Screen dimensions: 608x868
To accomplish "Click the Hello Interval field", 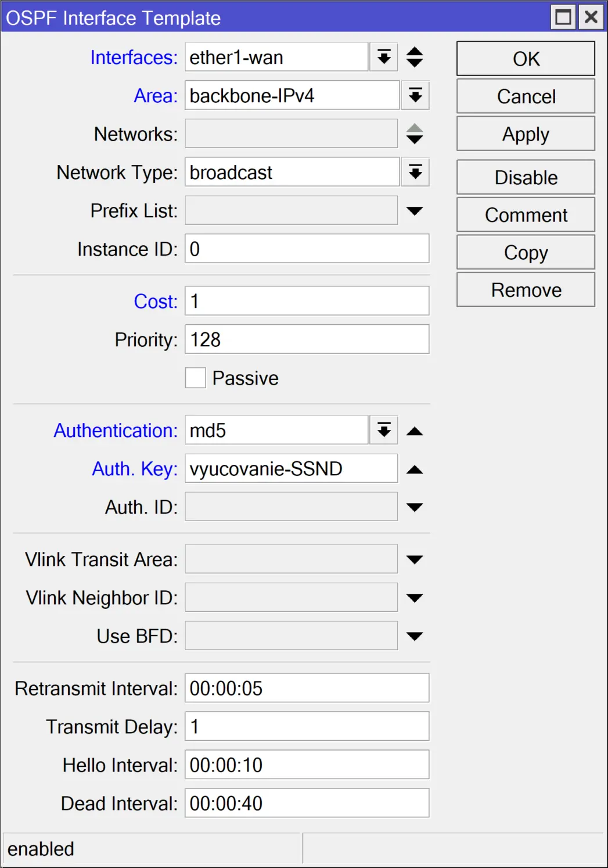I will point(306,765).
